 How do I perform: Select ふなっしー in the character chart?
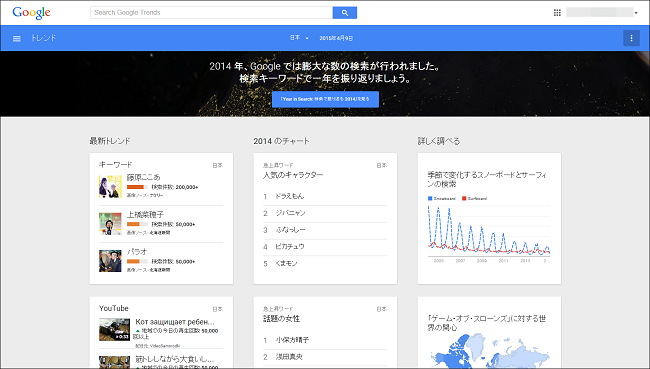290,230
